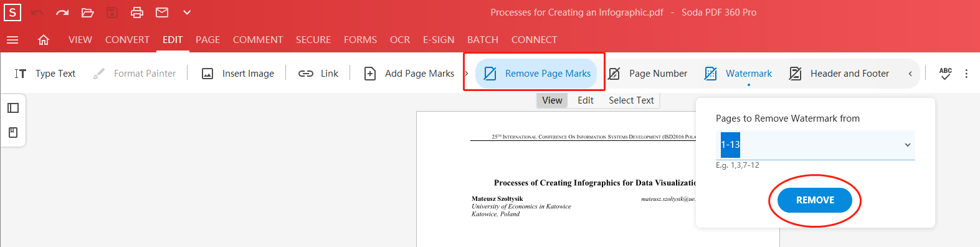Open the CONNECT tab

tap(534, 40)
